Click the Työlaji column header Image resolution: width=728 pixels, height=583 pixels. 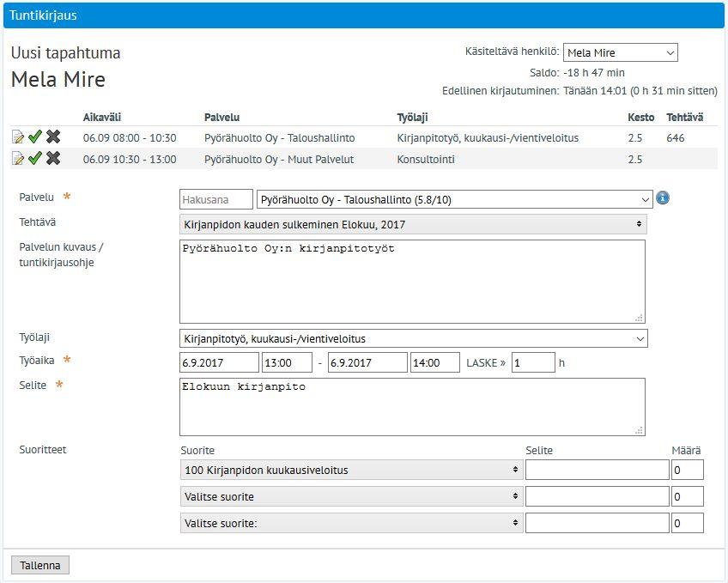click(x=412, y=118)
